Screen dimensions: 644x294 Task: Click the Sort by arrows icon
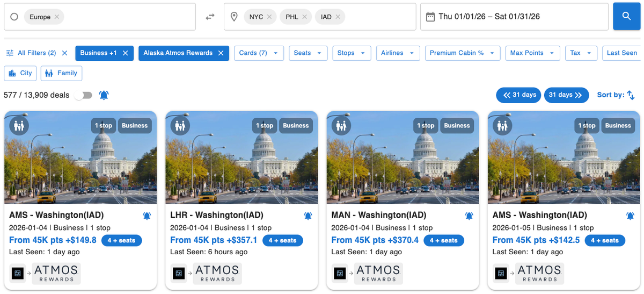631,95
